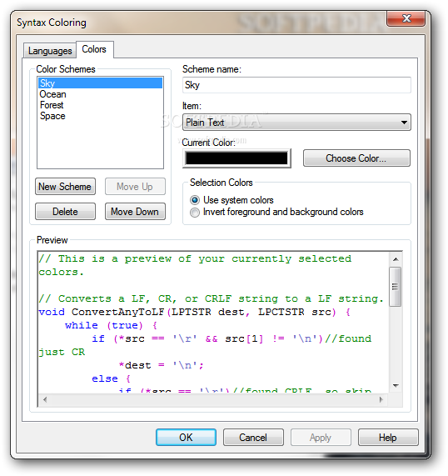448x476 pixels.
Task: Open the Item dropdown showing Plain Text
Action: click(x=296, y=123)
